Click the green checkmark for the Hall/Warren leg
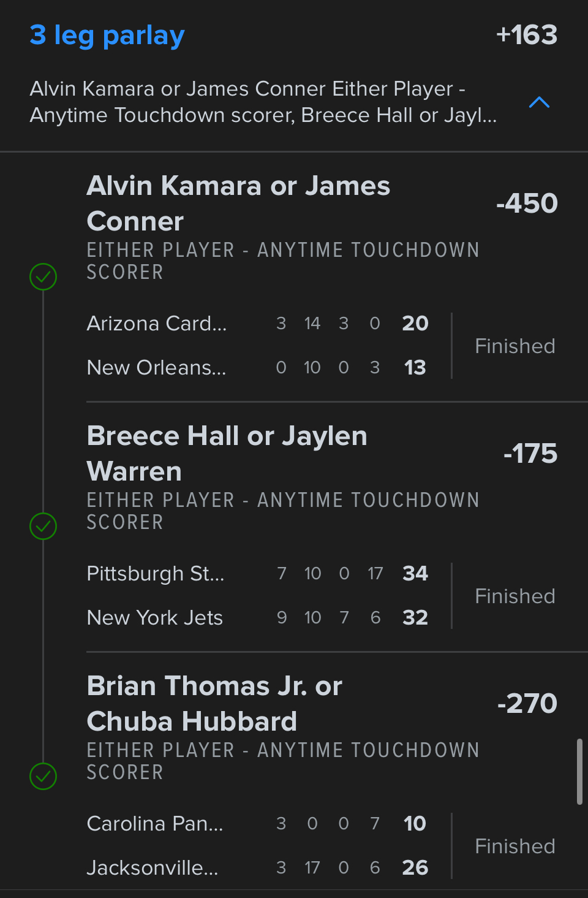Viewport: 588px width, 898px height. (43, 526)
